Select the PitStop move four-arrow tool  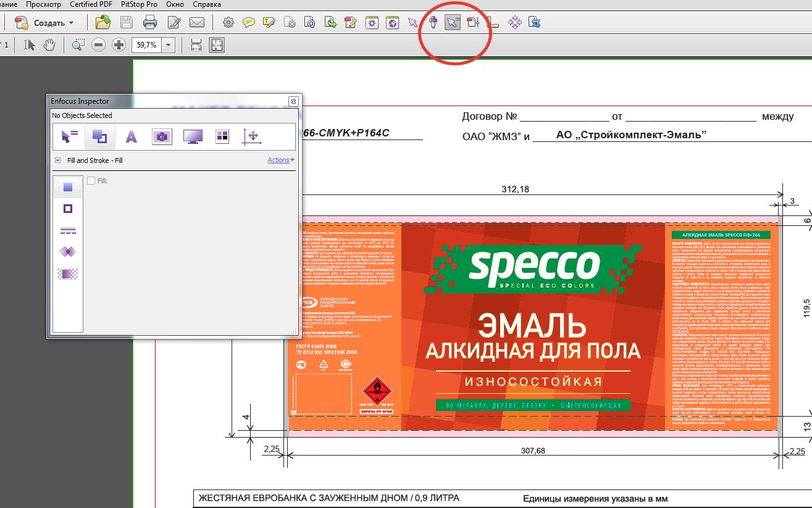click(x=514, y=23)
